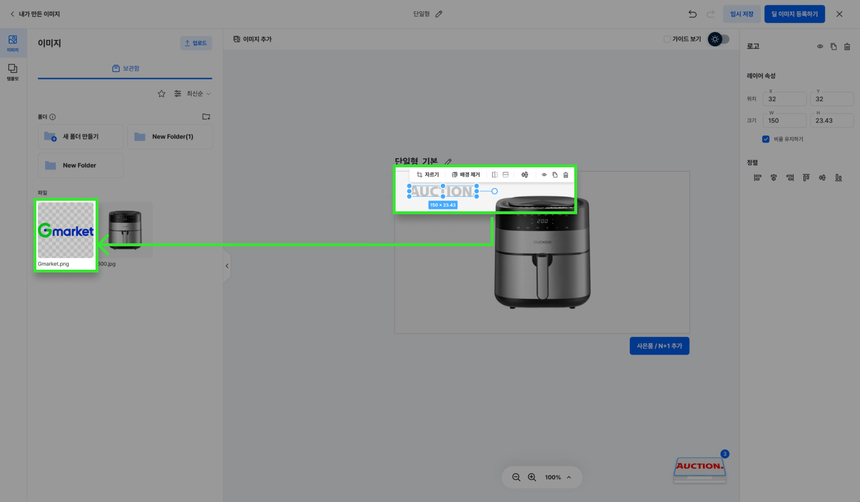Toggle the 가이드 보기 checkbox
The width and height of the screenshot is (860, 502).
pyautogui.click(x=667, y=39)
